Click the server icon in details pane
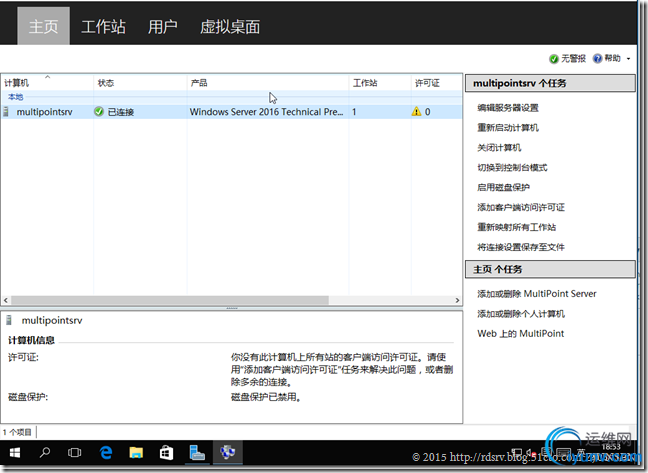648x473 pixels. 9,320
